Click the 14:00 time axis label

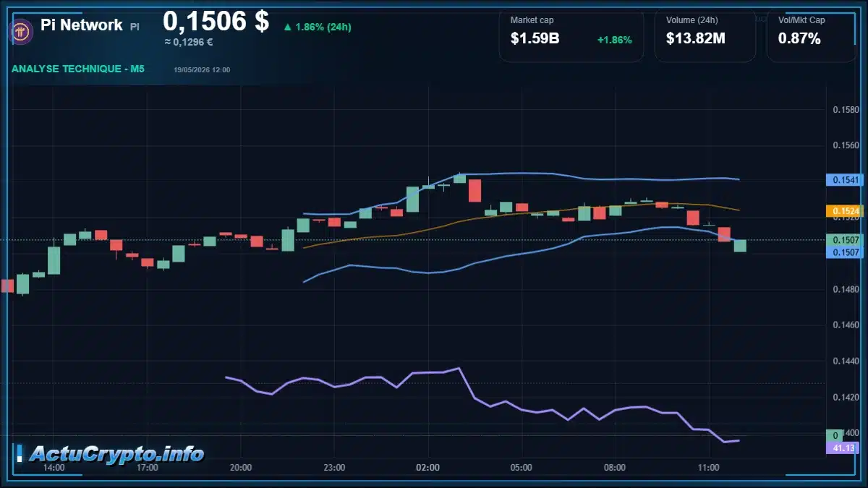[54, 468]
